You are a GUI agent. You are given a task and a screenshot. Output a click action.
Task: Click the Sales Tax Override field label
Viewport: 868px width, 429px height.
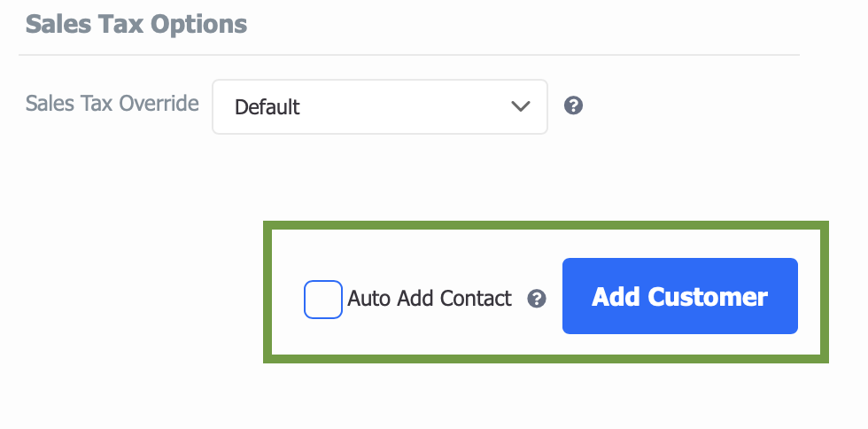point(112,104)
